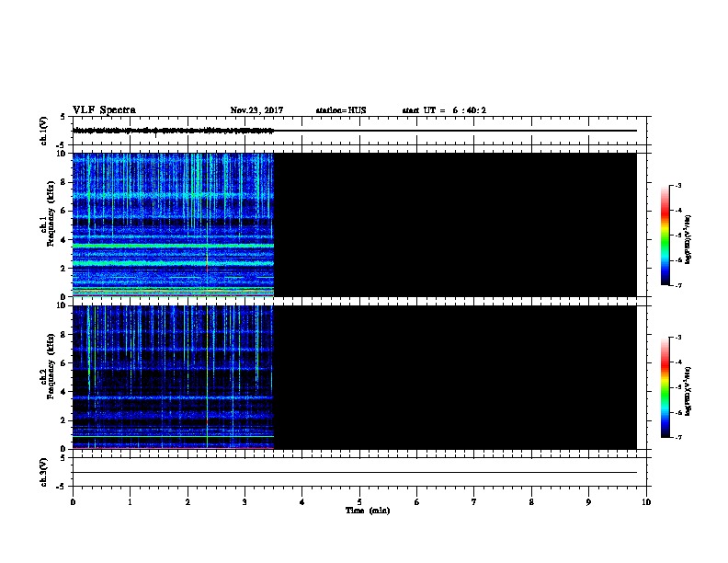Click time-axis tick label "3"
This screenshot has height=563, width=728.
pos(245,501)
